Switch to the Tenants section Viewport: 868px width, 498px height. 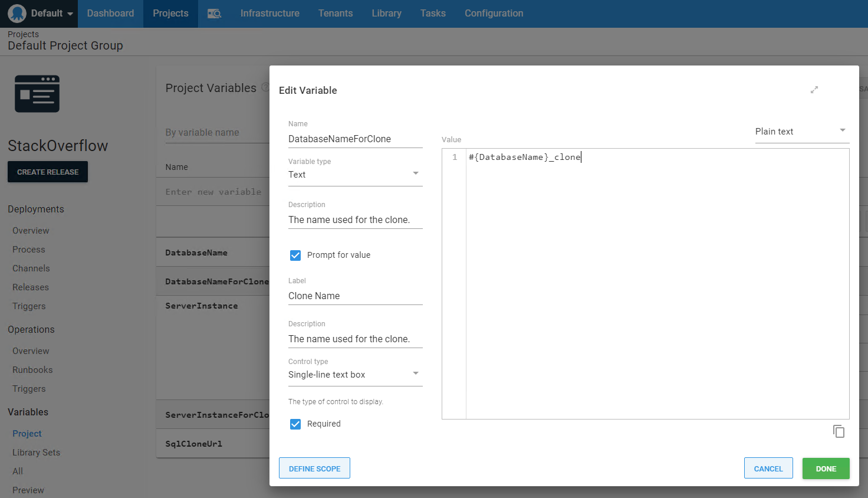335,13
